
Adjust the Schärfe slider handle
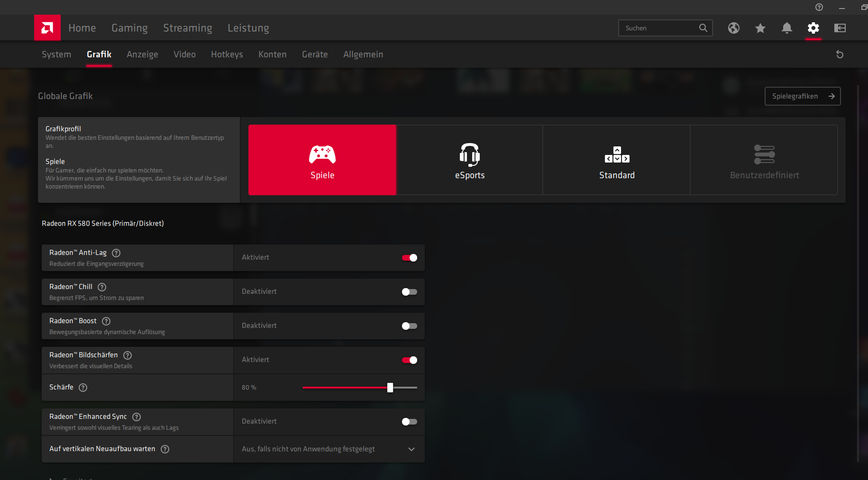coord(390,388)
